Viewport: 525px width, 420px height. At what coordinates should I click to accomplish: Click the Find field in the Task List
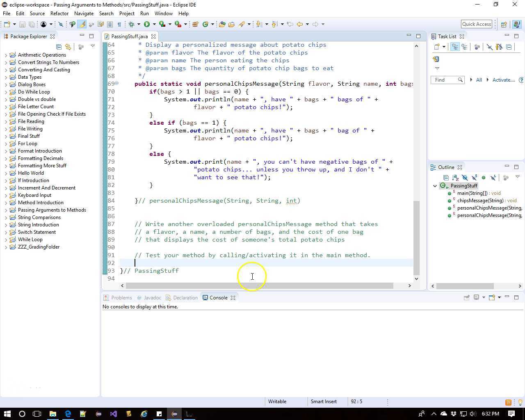pyautogui.click(x=445, y=80)
